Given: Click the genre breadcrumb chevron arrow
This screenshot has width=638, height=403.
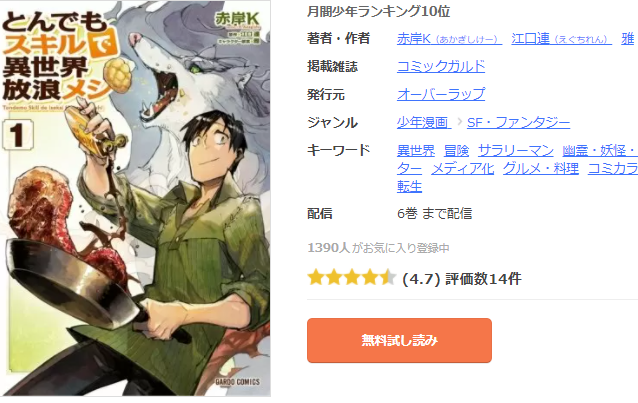Looking at the screenshot, I should (459, 122).
